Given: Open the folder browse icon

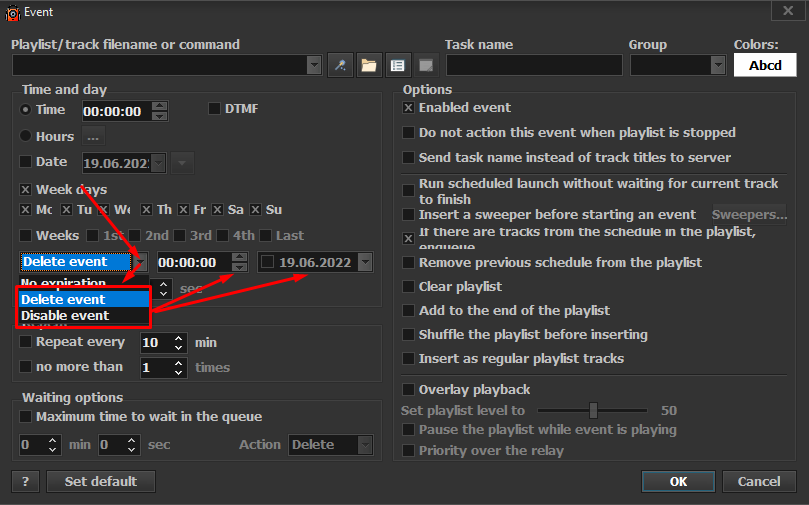Looking at the screenshot, I should [x=369, y=66].
